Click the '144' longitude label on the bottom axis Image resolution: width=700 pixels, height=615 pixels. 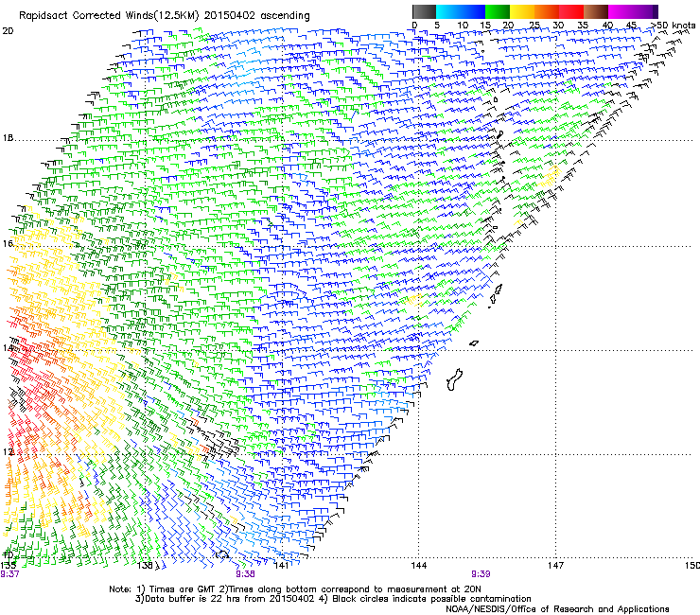419,566
